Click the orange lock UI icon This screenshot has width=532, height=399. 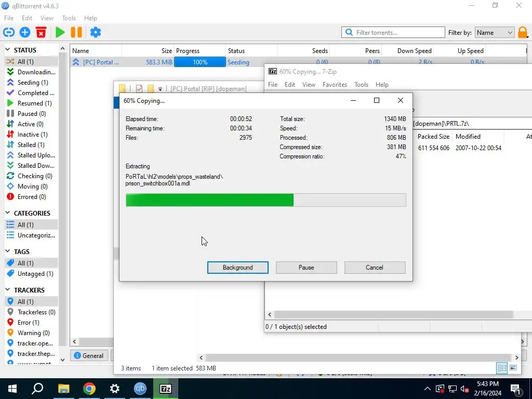pyautogui.click(x=523, y=33)
